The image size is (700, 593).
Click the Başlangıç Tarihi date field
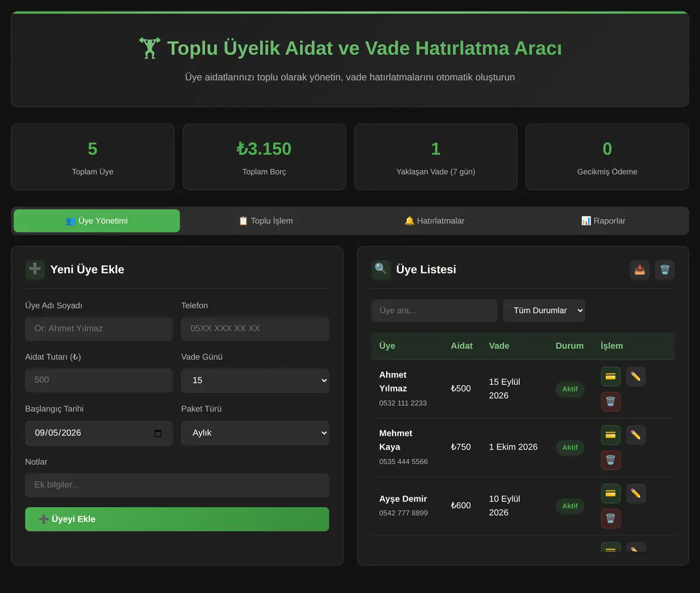tap(99, 433)
